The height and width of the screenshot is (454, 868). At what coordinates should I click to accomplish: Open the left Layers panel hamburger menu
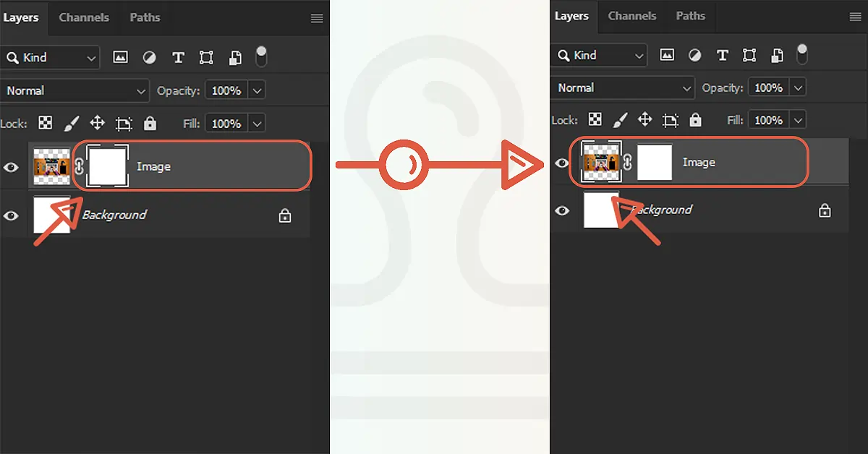pyautogui.click(x=317, y=19)
